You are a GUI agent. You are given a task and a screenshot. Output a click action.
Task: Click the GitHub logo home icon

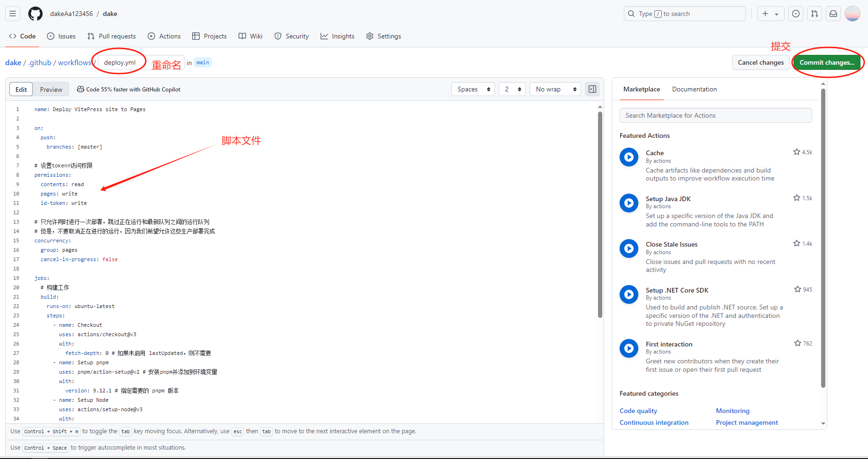point(35,14)
